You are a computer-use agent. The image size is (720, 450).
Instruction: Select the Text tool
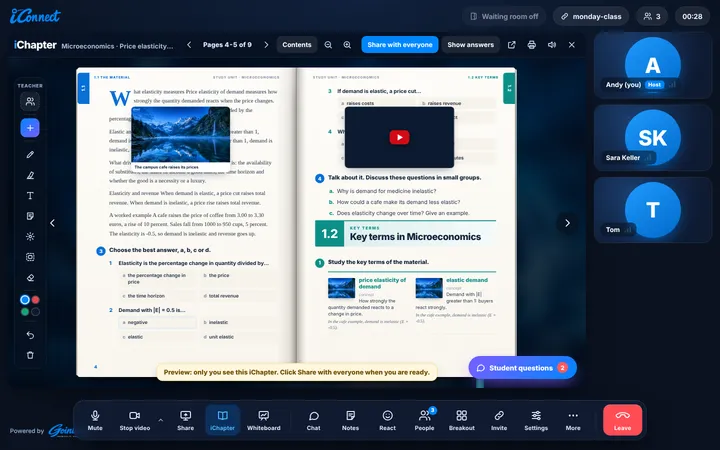pos(30,196)
